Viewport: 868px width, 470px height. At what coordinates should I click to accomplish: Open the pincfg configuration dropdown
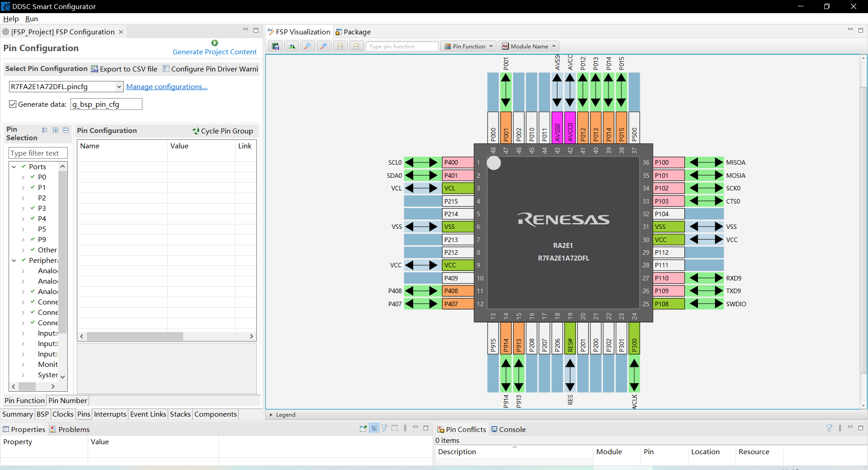pyautogui.click(x=119, y=86)
